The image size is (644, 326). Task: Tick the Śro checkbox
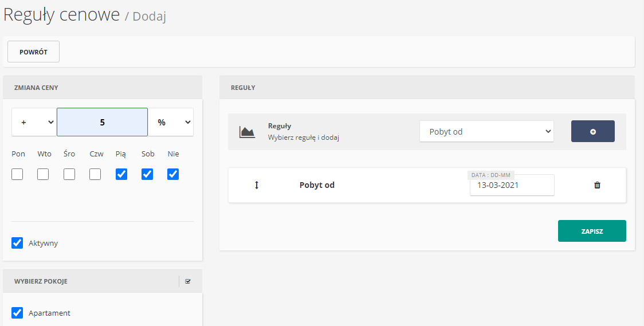[x=69, y=174]
